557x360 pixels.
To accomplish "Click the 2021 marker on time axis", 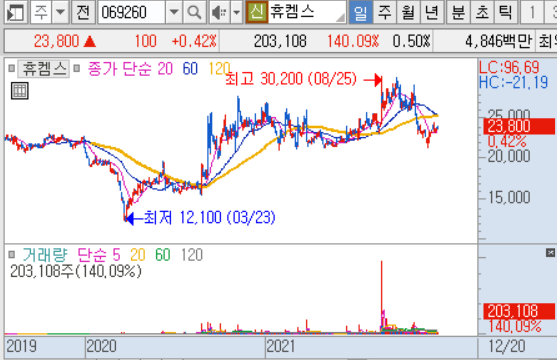I will pos(281,346).
